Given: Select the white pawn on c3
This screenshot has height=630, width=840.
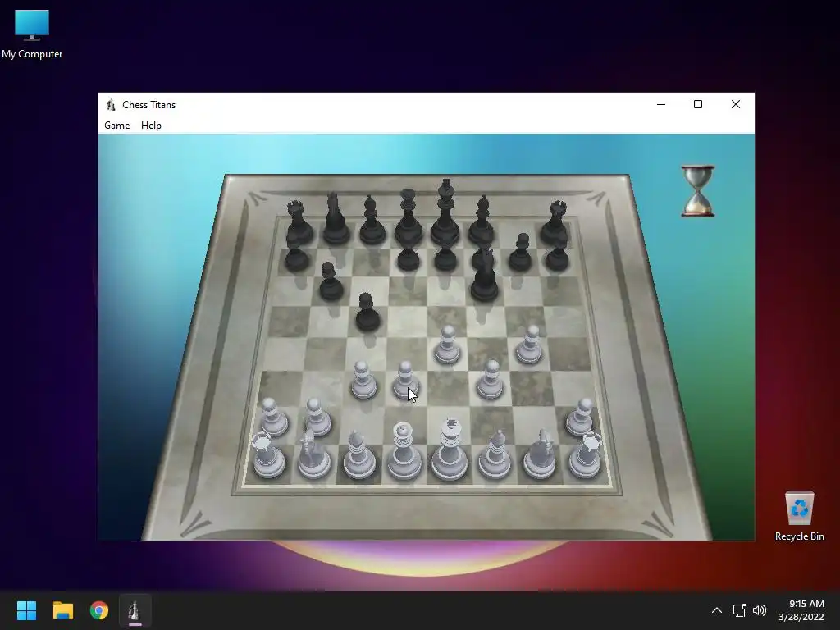Looking at the screenshot, I should tap(363, 381).
